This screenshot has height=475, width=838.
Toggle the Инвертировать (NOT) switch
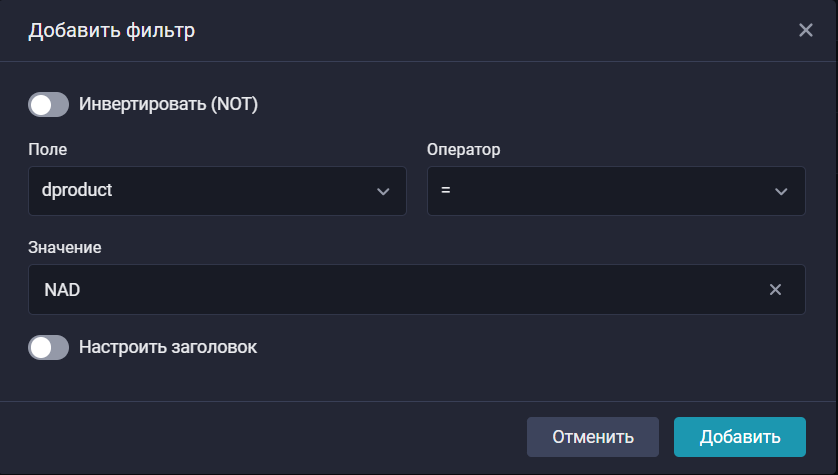[x=48, y=104]
